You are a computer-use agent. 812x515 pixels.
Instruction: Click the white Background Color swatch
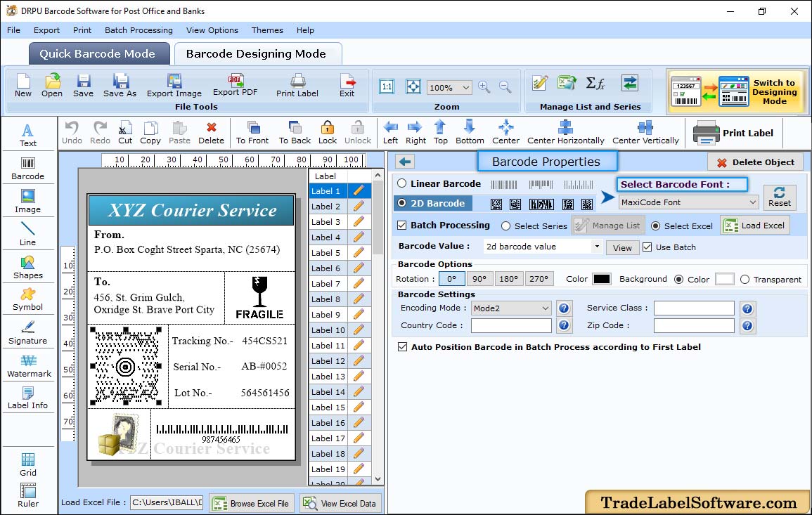click(725, 279)
